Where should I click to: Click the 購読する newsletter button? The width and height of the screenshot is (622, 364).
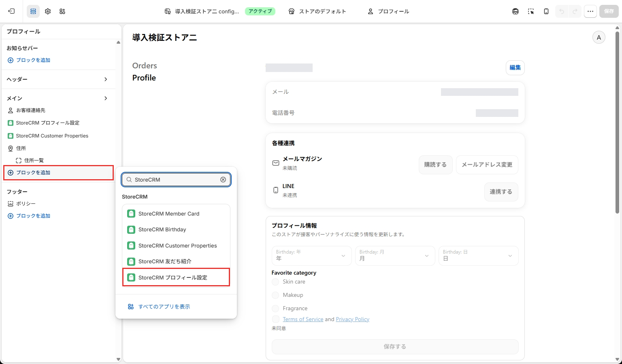click(x=435, y=165)
